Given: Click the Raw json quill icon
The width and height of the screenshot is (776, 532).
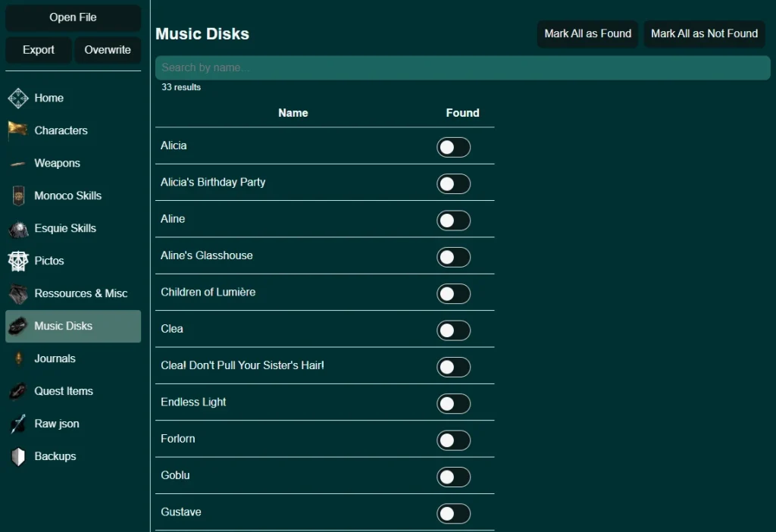Looking at the screenshot, I should coord(18,424).
